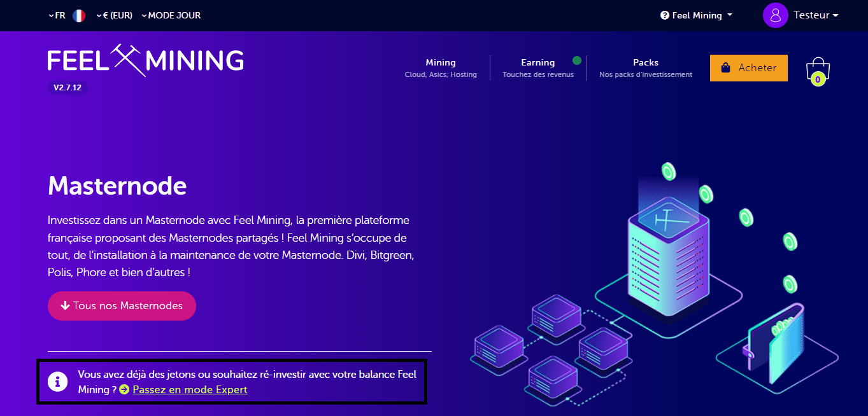Click the Acheter button
Viewport: 868px width, 416px height.
point(749,67)
